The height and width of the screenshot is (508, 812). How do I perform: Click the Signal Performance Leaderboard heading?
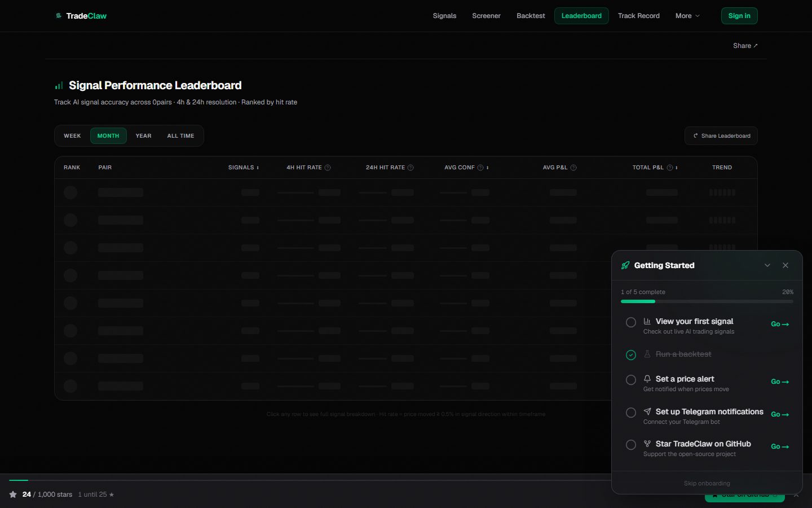coord(155,85)
